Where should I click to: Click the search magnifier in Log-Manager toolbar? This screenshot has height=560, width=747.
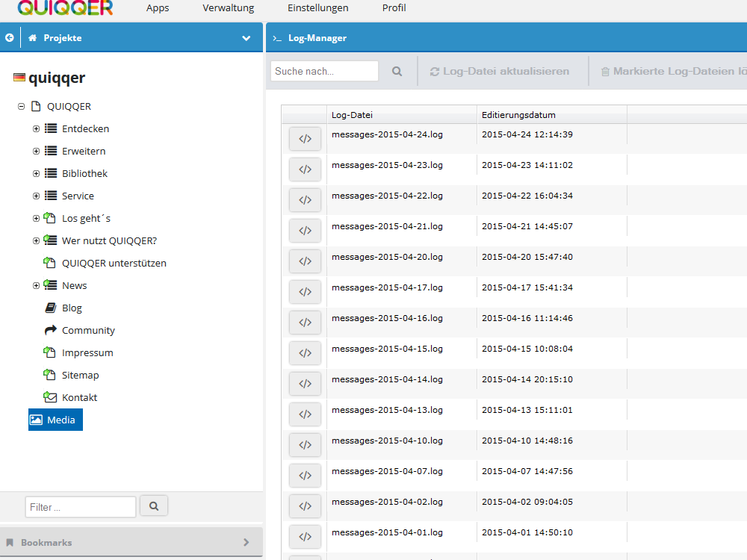pos(397,72)
